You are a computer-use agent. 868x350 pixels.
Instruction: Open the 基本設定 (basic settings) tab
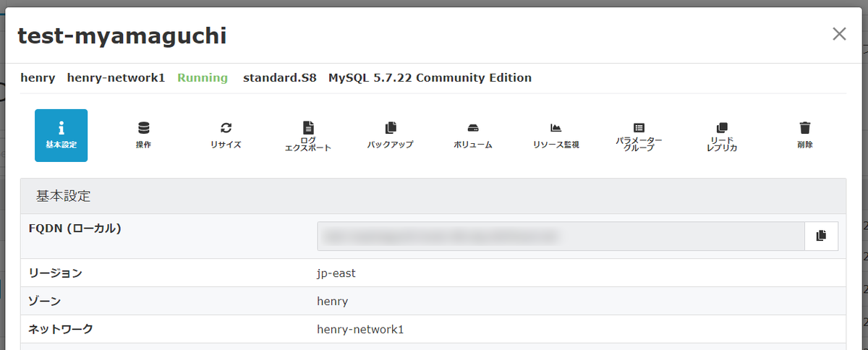pyautogui.click(x=61, y=135)
